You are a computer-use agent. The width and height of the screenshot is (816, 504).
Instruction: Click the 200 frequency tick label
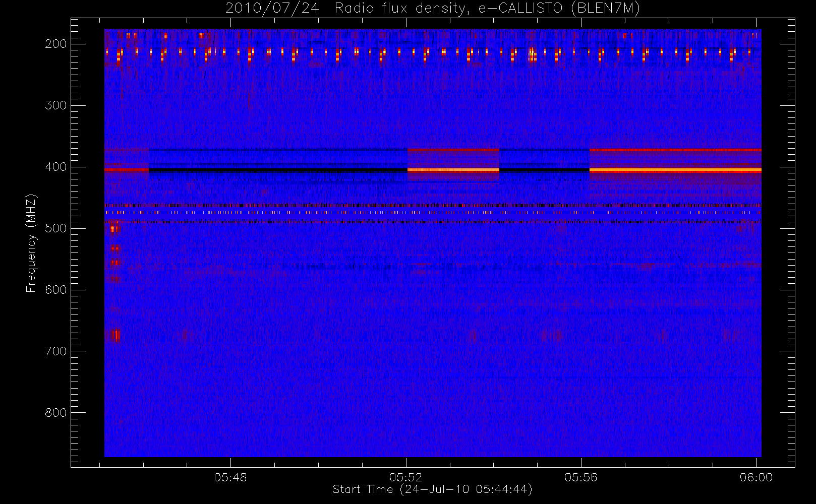(56, 44)
